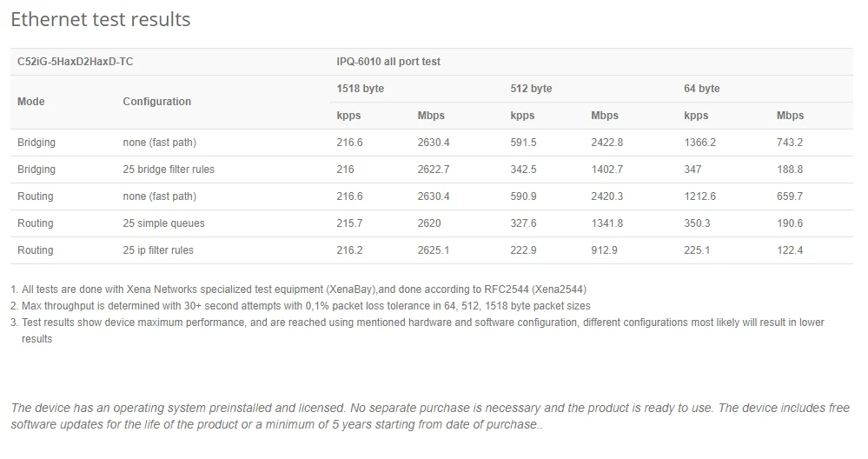Click the 350.3 kpps cell
Screen dimensions: 868x459
coord(697,223)
